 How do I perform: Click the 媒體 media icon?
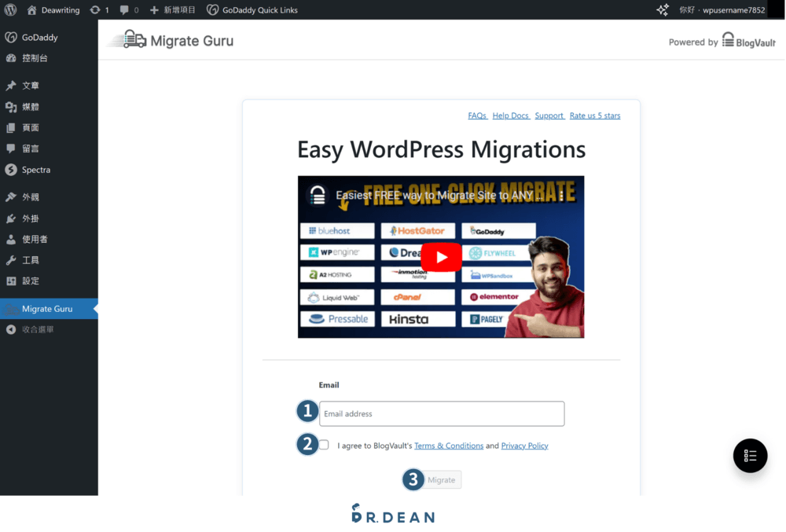11,107
